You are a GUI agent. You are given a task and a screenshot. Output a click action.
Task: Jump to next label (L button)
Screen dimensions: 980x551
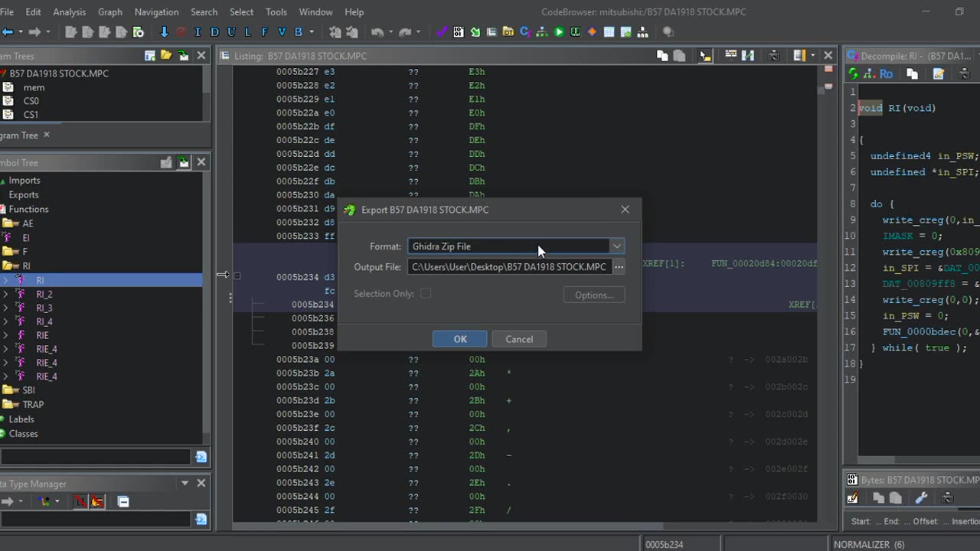pyautogui.click(x=248, y=32)
